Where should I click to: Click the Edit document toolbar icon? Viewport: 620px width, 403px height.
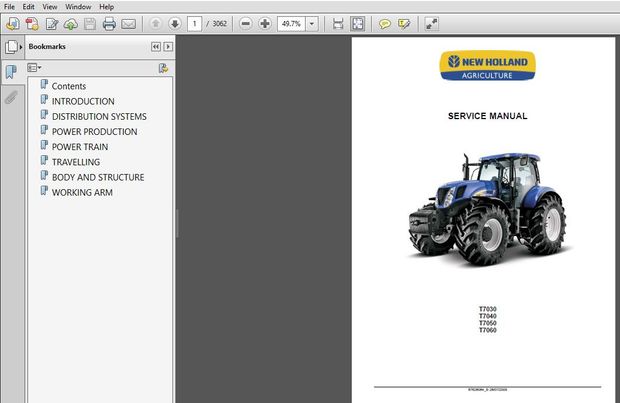pos(51,24)
